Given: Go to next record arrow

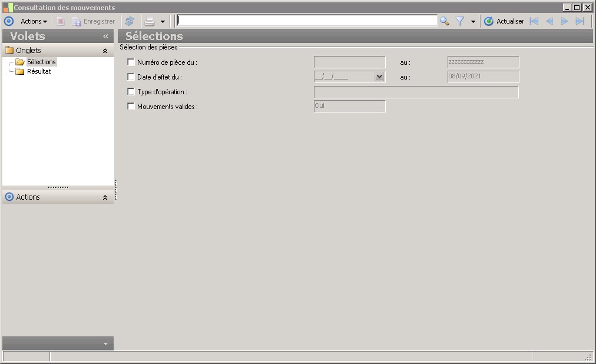Looking at the screenshot, I should (564, 21).
